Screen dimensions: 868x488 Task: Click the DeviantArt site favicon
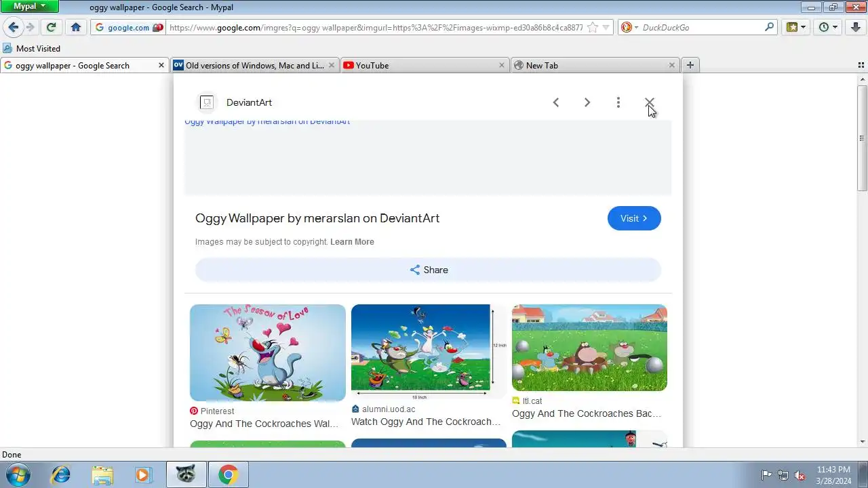[x=207, y=102]
